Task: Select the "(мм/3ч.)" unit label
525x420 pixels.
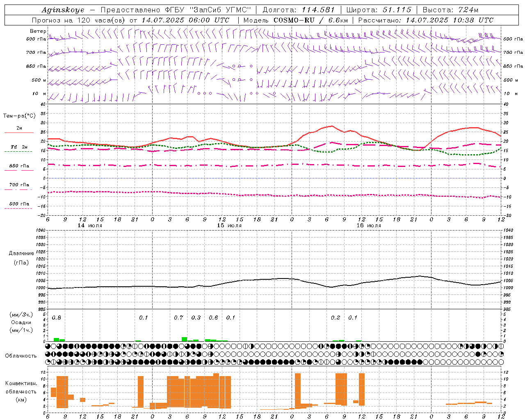Action: [x=21, y=315]
